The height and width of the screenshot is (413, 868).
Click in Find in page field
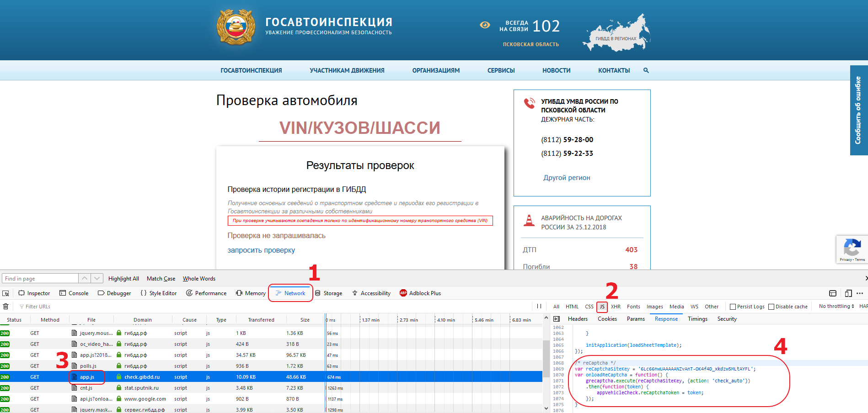pos(40,278)
